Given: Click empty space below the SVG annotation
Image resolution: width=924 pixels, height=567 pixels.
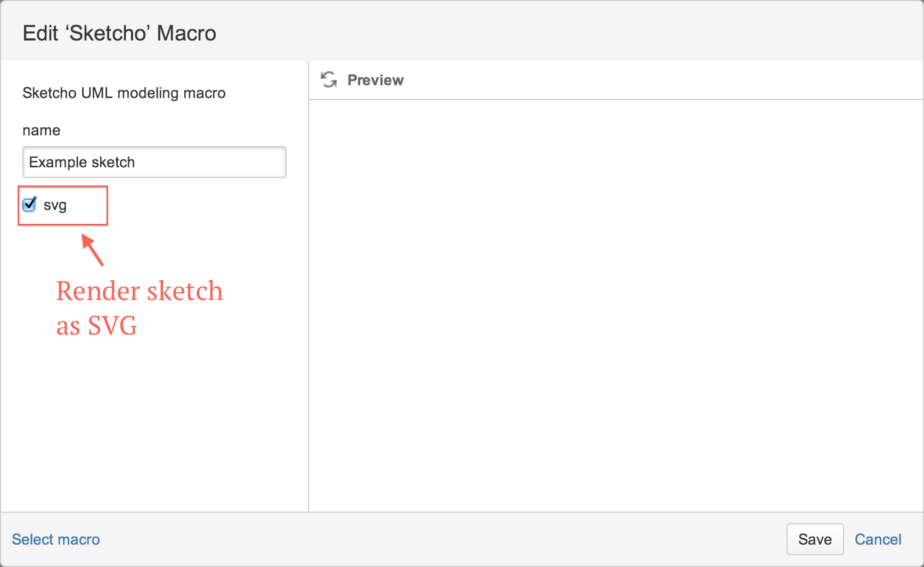Looking at the screenshot, I should (x=155, y=426).
